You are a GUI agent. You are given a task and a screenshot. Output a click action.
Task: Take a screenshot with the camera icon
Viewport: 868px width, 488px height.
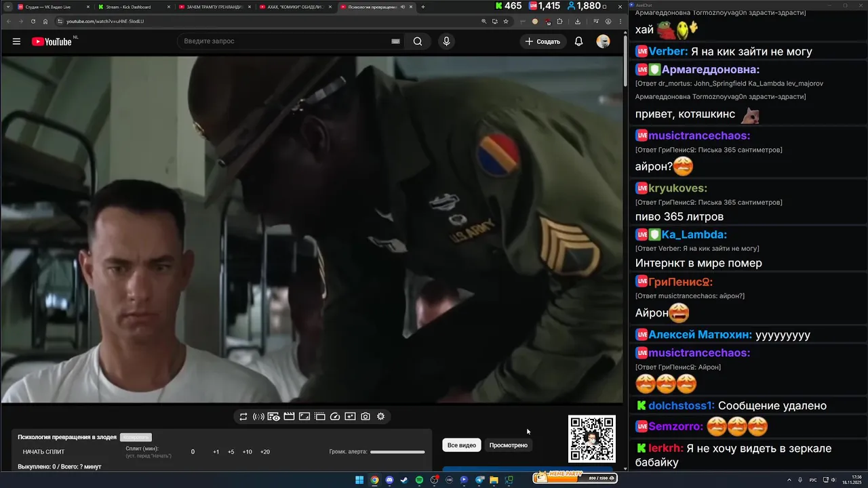366,417
